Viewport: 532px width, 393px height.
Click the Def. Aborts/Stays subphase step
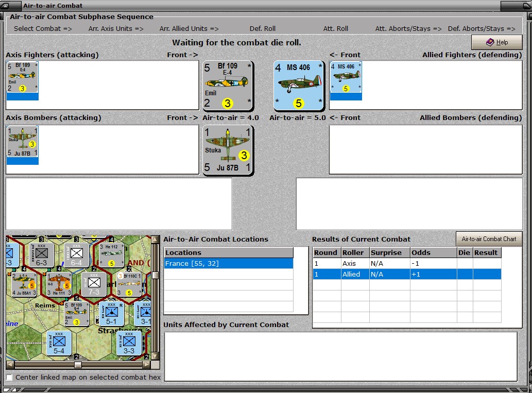point(482,28)
